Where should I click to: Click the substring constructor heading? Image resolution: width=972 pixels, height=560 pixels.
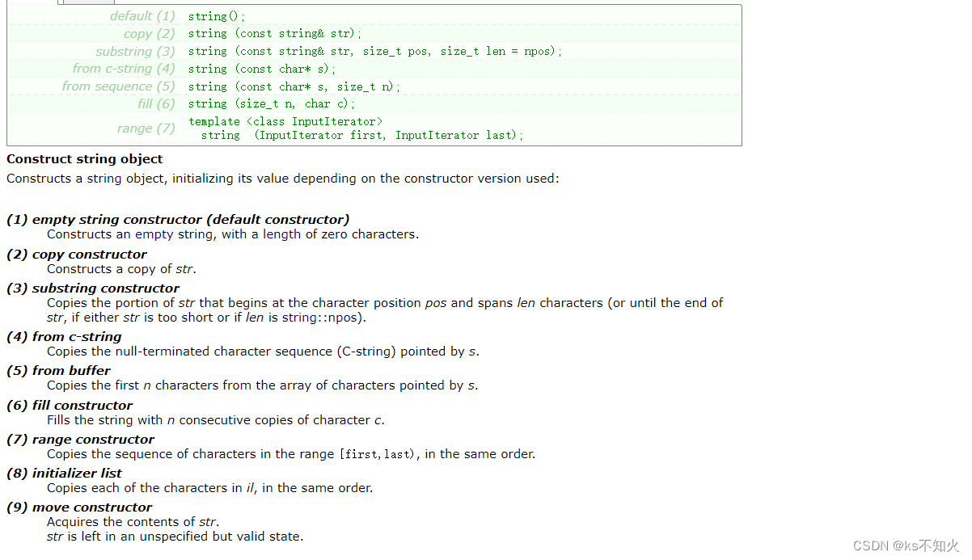coord(93,288)
